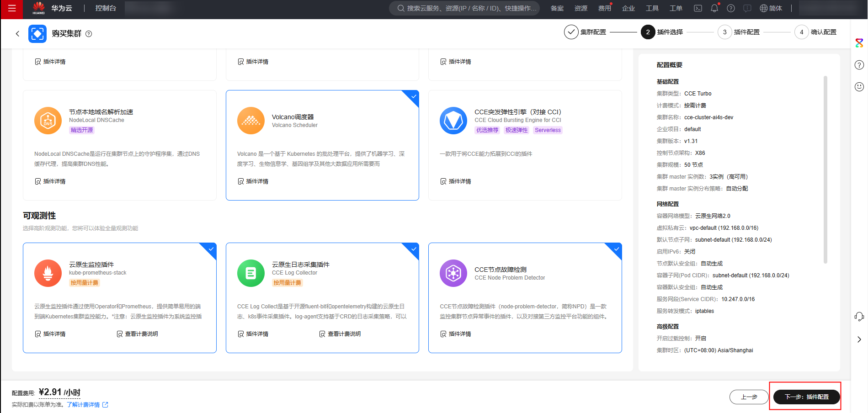Image resolution: width=868 pixels, height=413 pixels.
Task: Open 插件详情 for NodeLocal DNSCache
Action: 50,181
